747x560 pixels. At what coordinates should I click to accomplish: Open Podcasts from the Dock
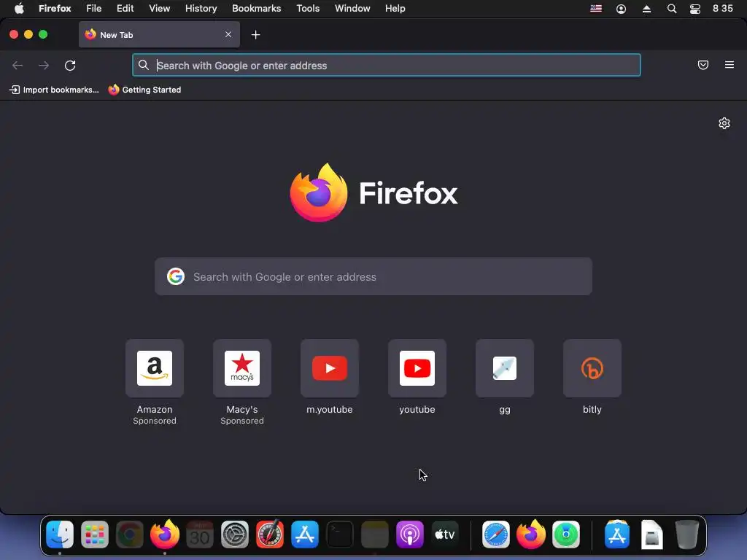coord(410,534)
